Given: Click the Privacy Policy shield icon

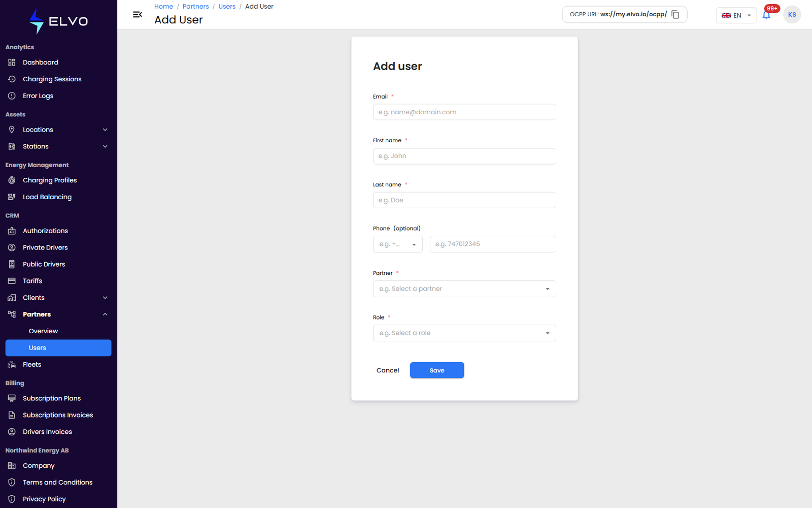Looking at the screenshot, I should pyautogui.click(x=12, y=499).
